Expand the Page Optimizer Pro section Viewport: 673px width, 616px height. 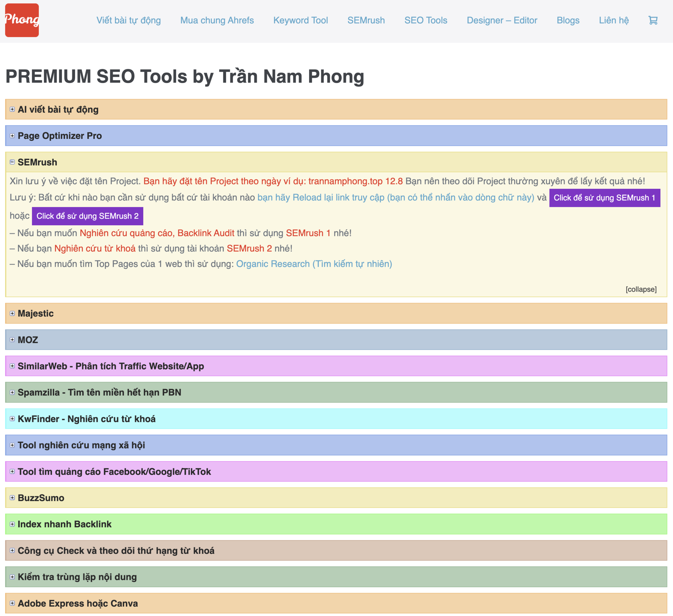tap(336, 136)
